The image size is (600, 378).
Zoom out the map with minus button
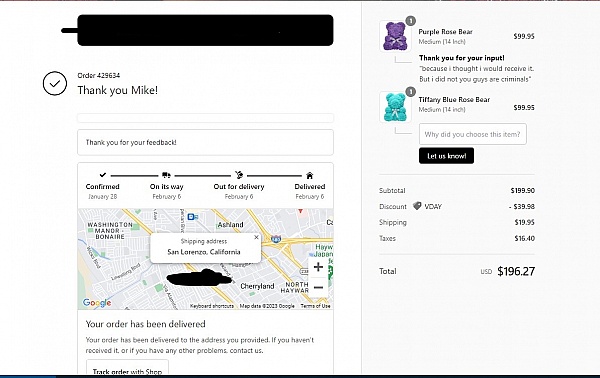pyautogui.click(x=318, y=287)
